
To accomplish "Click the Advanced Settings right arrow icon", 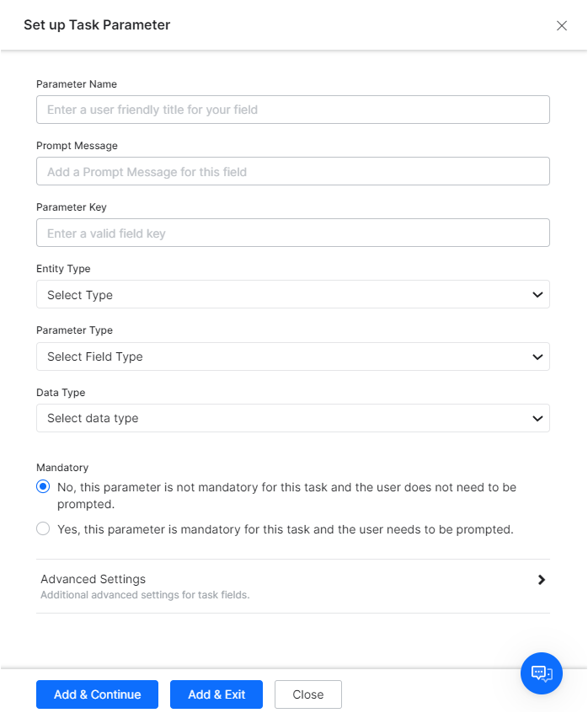I will [542, 580].
